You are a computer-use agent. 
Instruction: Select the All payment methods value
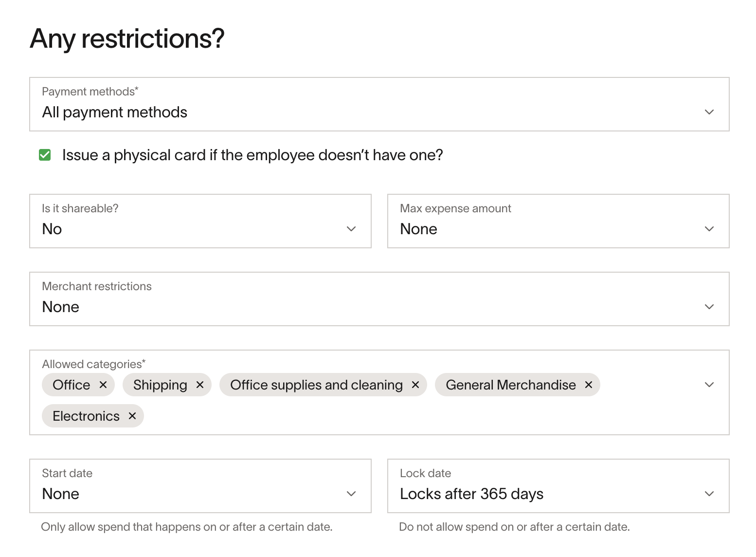click(115, 112)
